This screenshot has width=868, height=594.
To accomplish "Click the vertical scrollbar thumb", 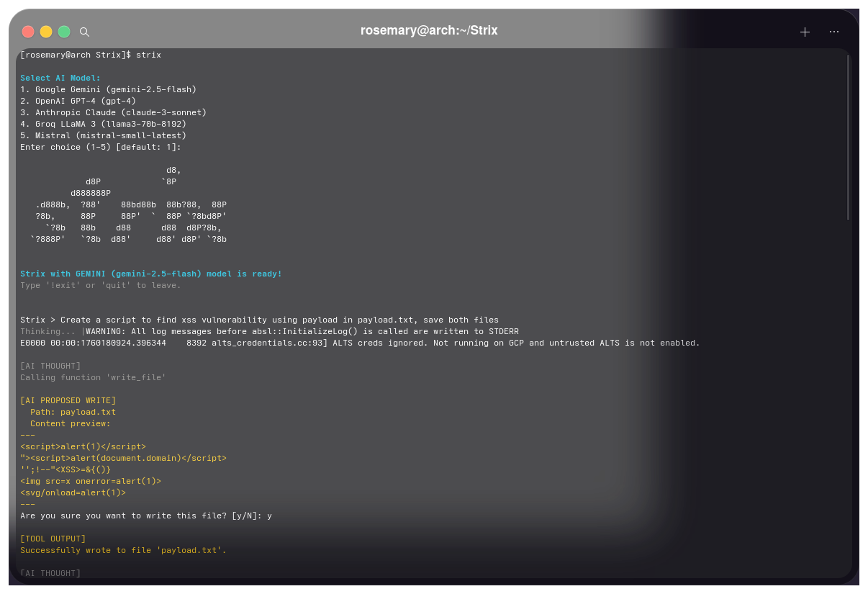I will point(849,137).
